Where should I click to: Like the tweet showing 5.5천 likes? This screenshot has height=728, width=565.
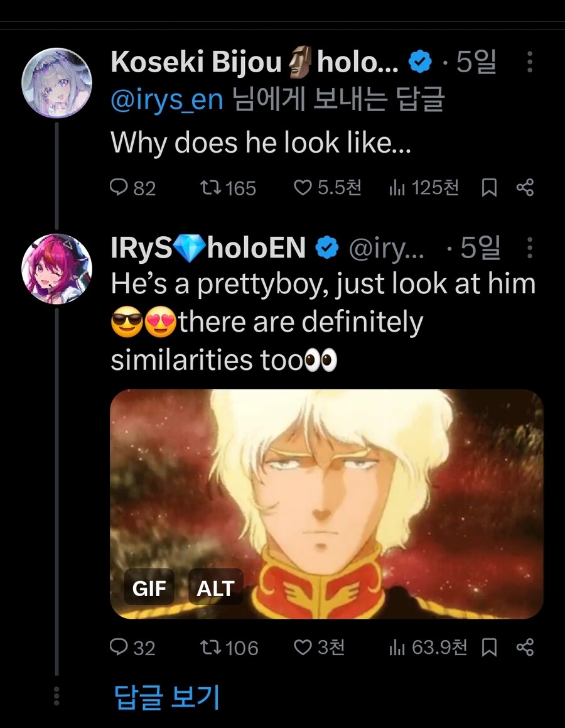pyautogui.click(x=328, y=188)
